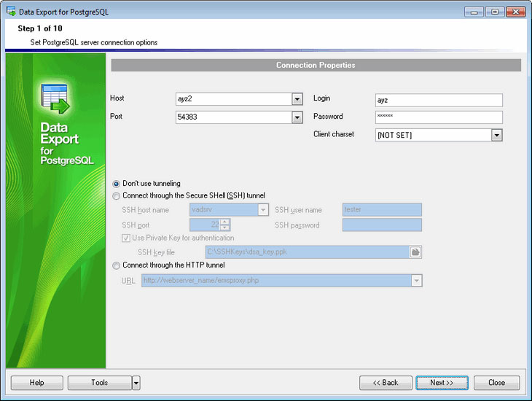Open the Tools dropdown arrow menu
Viewport: 532px width, 401px height.
pos(136,383)
